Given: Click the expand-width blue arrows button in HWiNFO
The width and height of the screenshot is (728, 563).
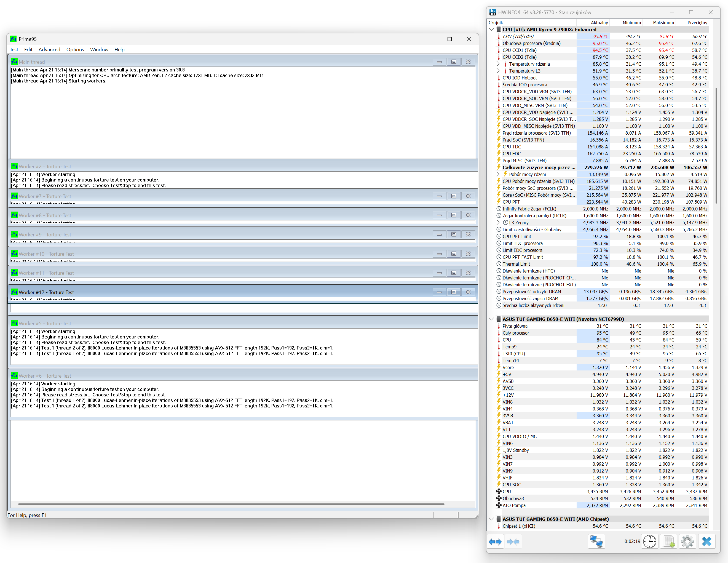Looking at the screenshot, I should [x=495, y=542].
